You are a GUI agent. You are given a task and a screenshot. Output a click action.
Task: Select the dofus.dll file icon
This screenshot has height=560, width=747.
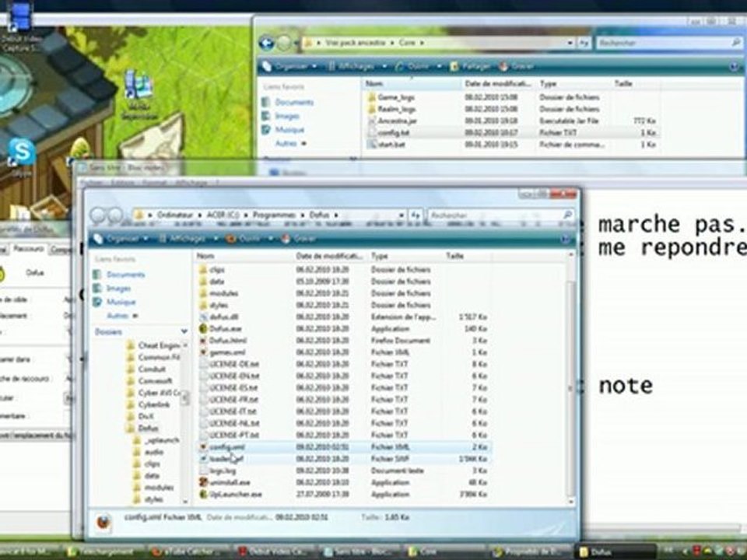pos(203,317)
